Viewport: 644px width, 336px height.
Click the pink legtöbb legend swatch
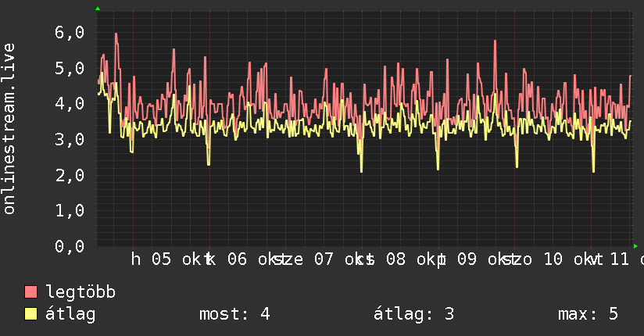tap(30, 292)
